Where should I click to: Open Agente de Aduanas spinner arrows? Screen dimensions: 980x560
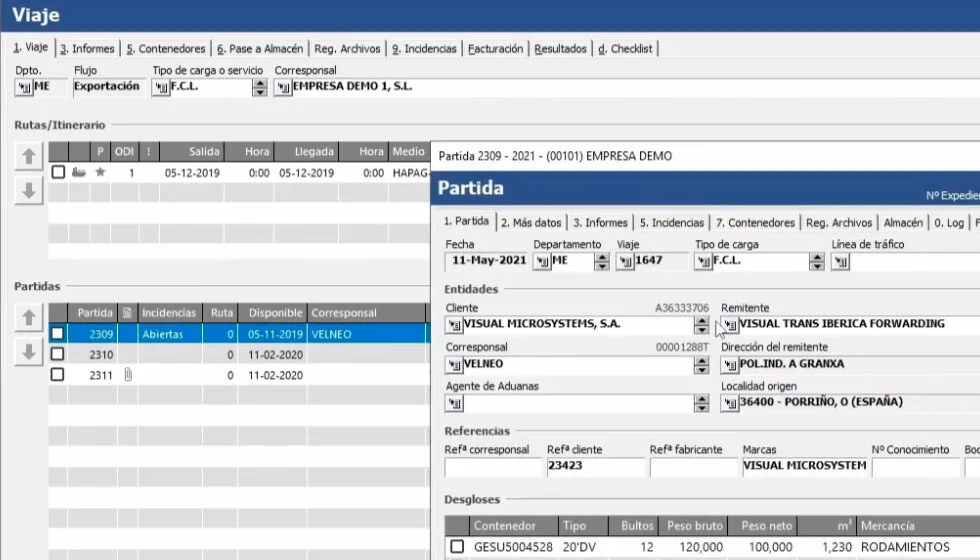pos(701,403)
